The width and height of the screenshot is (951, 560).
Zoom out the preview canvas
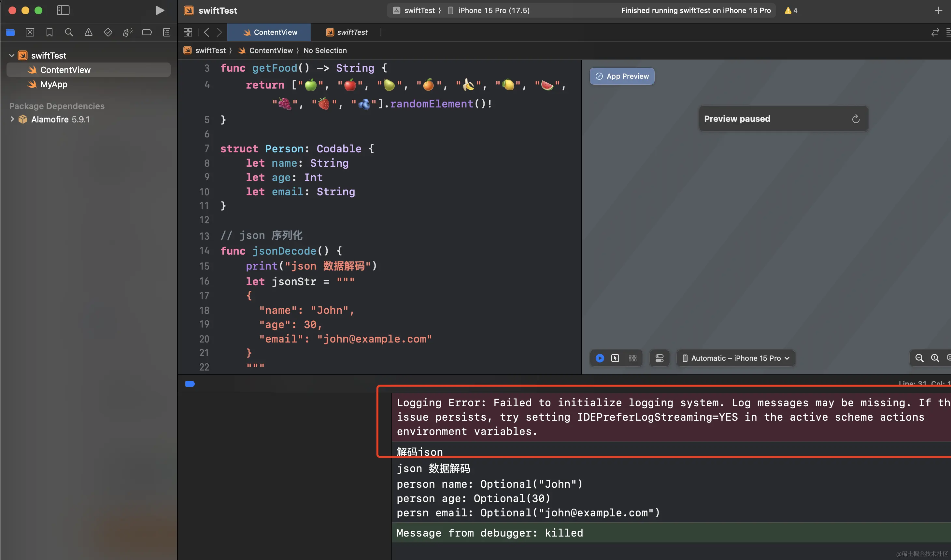tap(919, 358)
